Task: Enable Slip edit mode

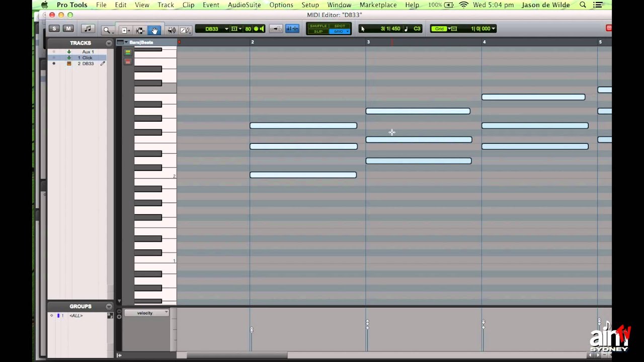Action: [318, 31]
